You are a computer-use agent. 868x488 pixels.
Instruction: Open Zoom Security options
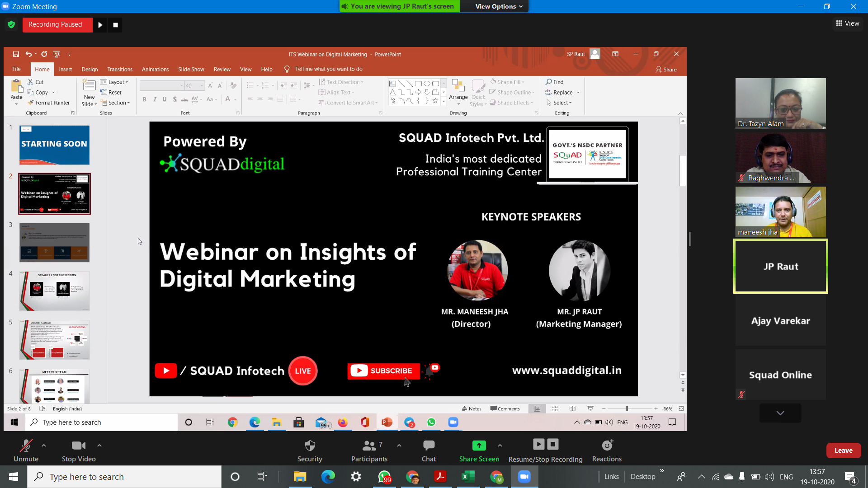[310, 450]
